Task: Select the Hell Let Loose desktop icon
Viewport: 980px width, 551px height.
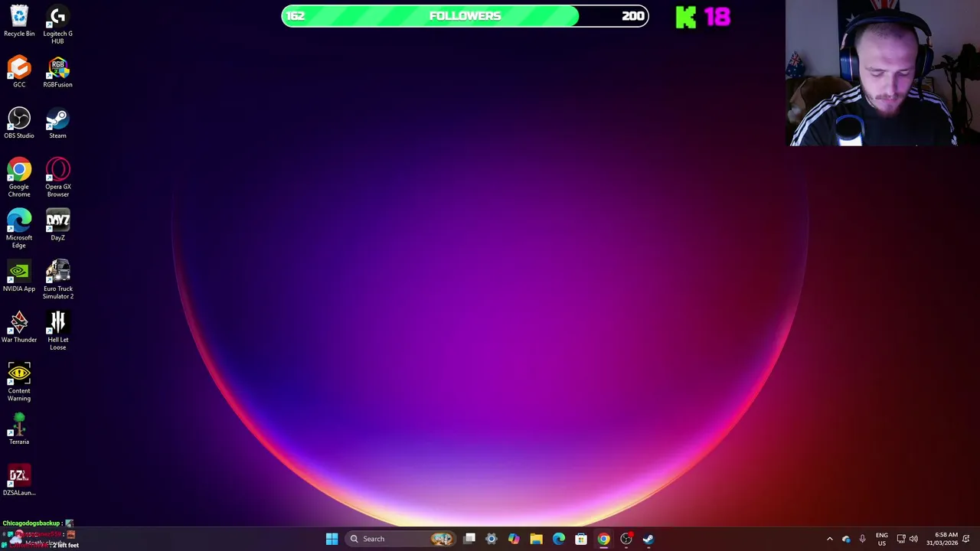Action: click(x=57, y=331)
